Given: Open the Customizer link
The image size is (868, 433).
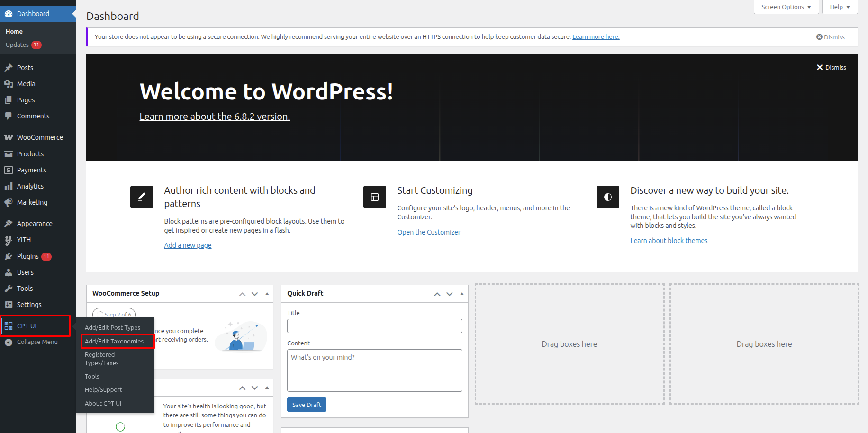Looking at the screenshot, I should (x=429, y=232).
